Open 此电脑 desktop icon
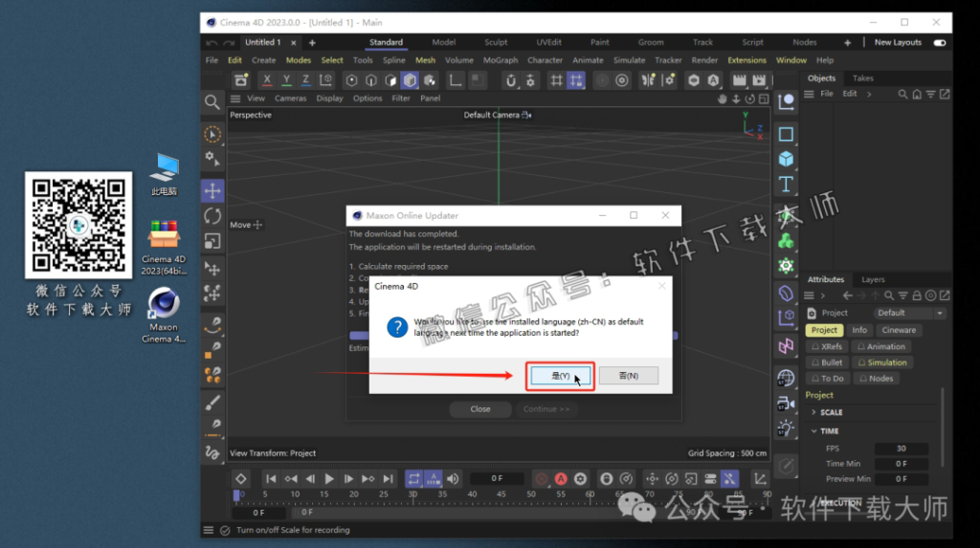This screenshot has width=980, height=548. point(164,174)
